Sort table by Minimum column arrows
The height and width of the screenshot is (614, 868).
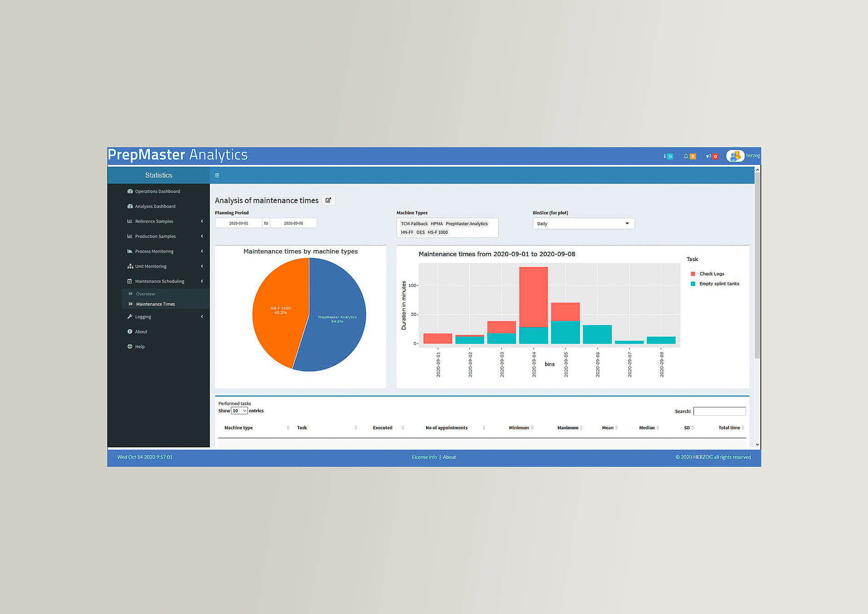point(532,428)
